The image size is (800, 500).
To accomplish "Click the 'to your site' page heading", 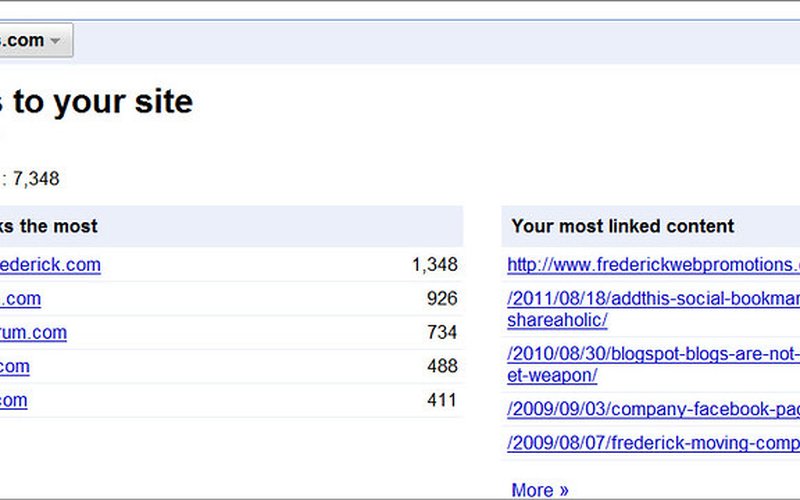I will pyautogui.click(x=103, y=102).
